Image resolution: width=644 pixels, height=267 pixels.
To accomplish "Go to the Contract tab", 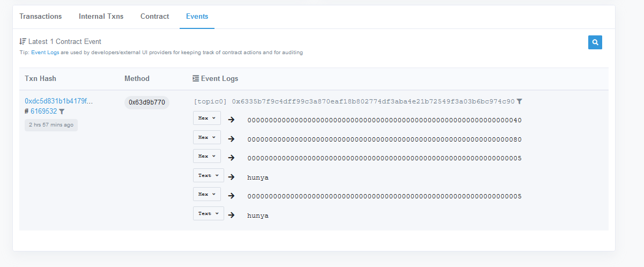I will click(155, 17).
